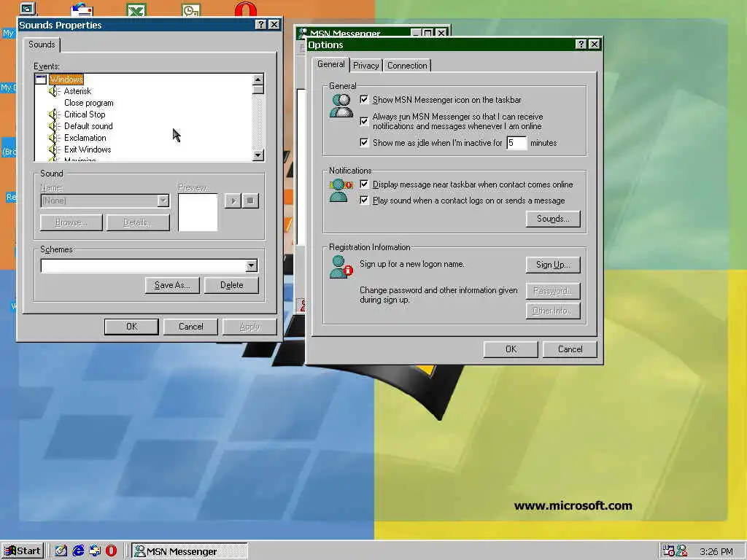Select the speaker icon beside Default sound
Image resolution: width=747 pixels, height=560 pixels.
point(54,126)
